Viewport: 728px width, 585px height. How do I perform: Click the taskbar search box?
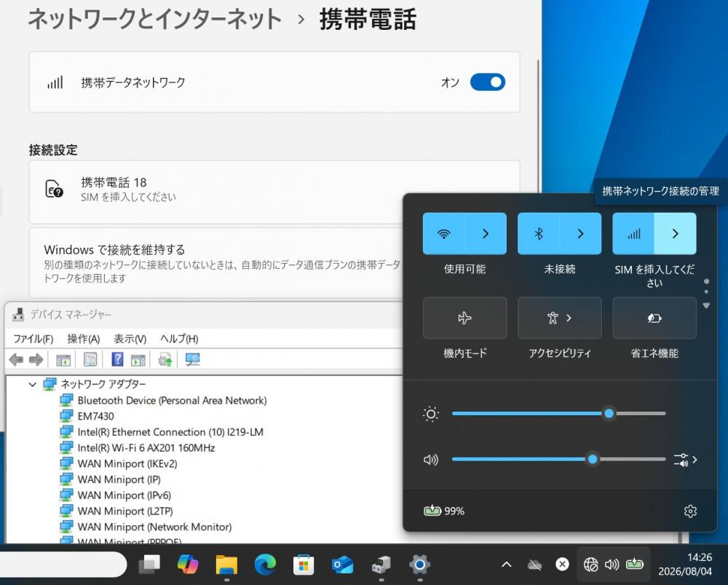click(63, 565)
